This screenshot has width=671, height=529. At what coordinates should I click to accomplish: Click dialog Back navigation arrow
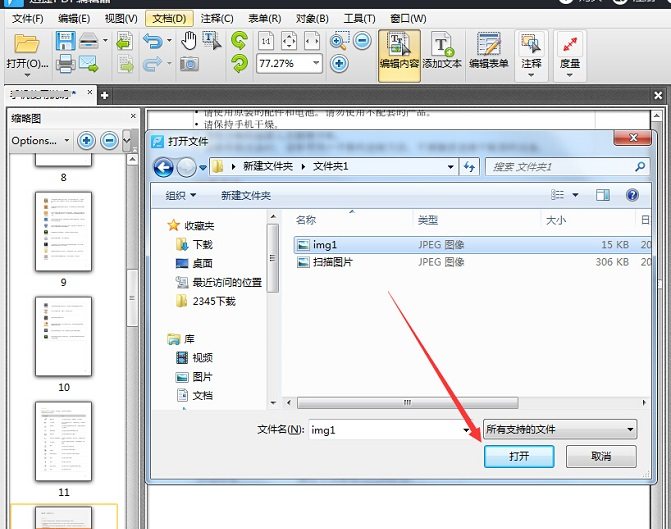click(x=163, y=167)
